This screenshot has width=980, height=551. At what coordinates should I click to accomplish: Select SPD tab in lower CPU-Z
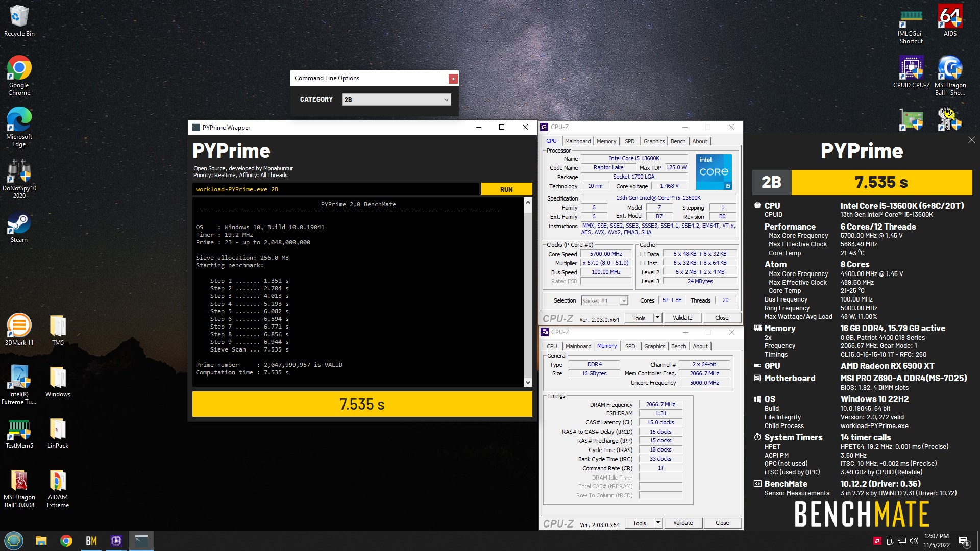[630, 346]
